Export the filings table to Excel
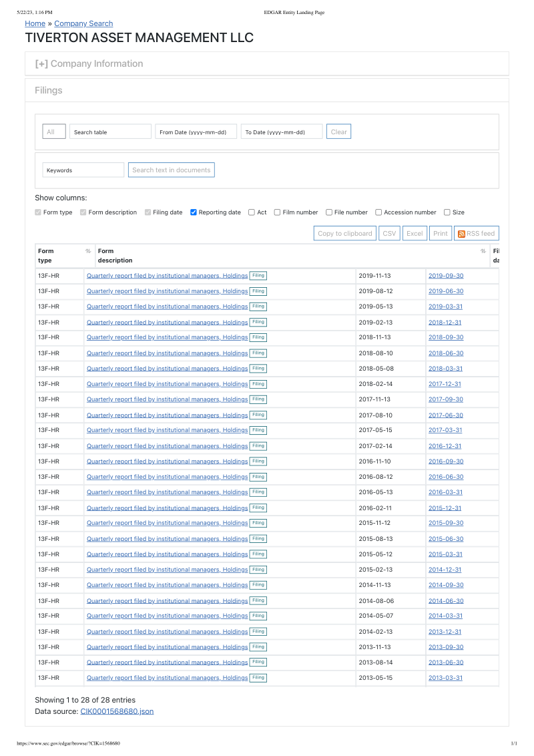Viewport: 534px width, 756px height. pos(415,233)
